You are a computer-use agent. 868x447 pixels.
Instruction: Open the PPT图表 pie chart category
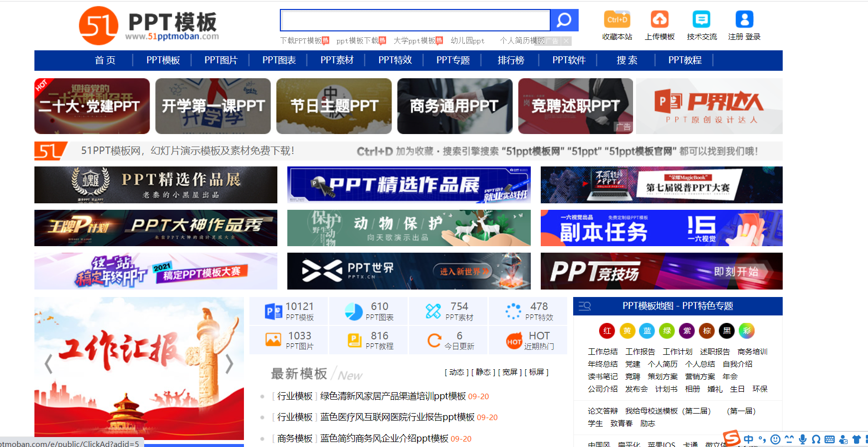point(354,311)
